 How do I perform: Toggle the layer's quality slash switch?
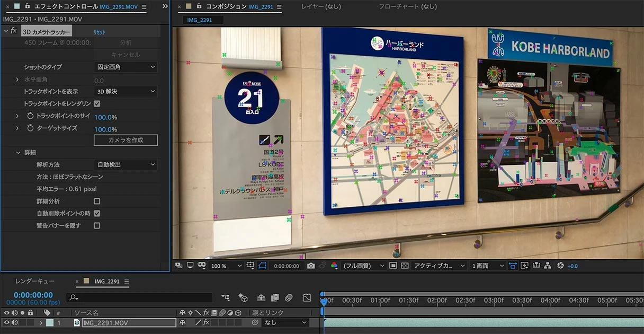click(x=198, y=322)
